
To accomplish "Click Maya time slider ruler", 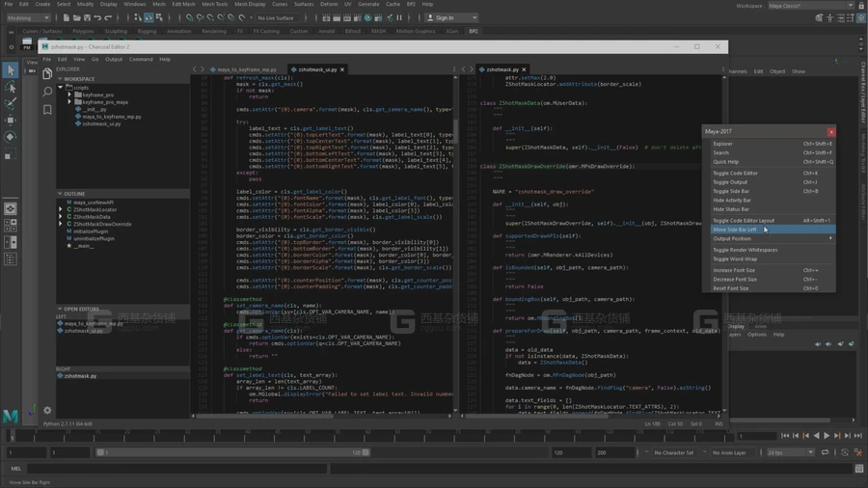I will pyautogui.click(x=368, y=436).
